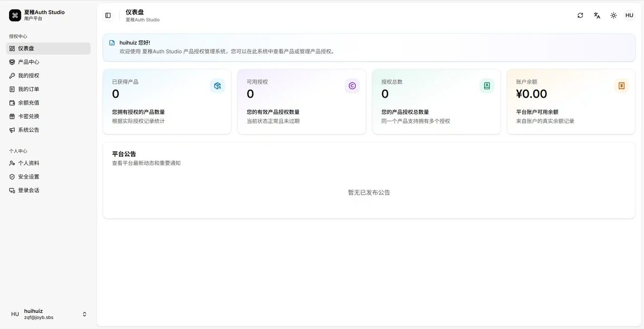644x329 pixels.
Task: Click 根据实际授权记录统计 note
Action: pyautogui.click(x=138, y=121)
